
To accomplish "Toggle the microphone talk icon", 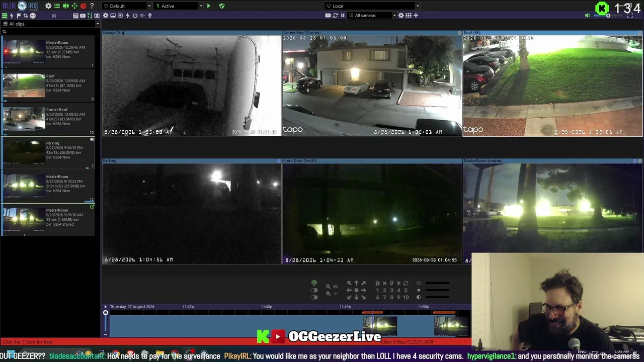I will tap(150, 16).
